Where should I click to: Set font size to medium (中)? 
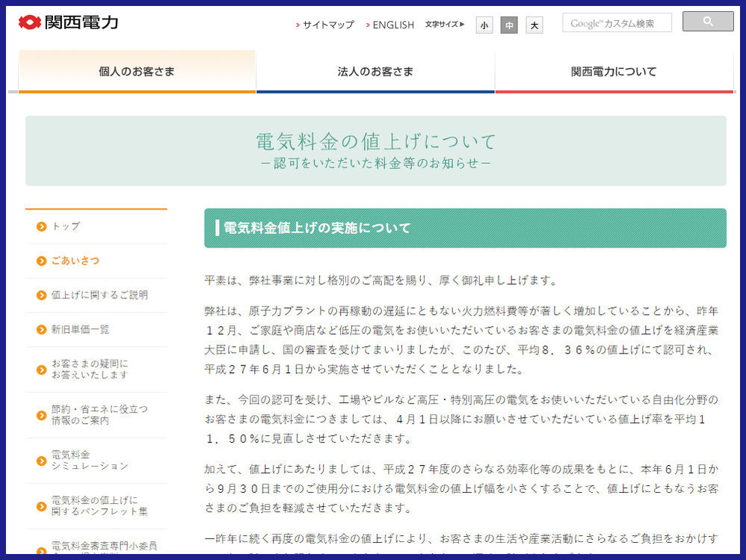(509, 25)
